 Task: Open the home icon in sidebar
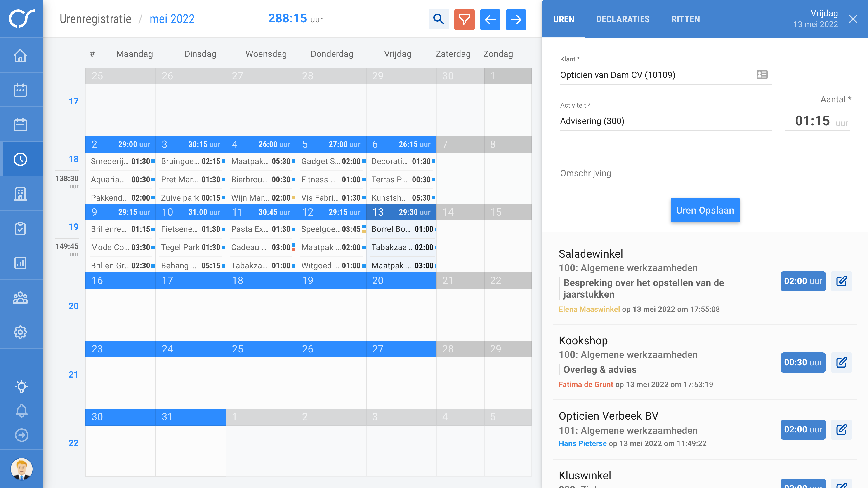tap(21, 56)
